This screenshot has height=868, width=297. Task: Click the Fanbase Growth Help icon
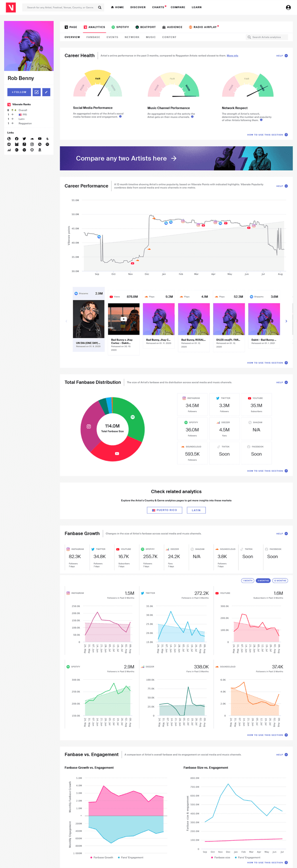click(286, 534)
